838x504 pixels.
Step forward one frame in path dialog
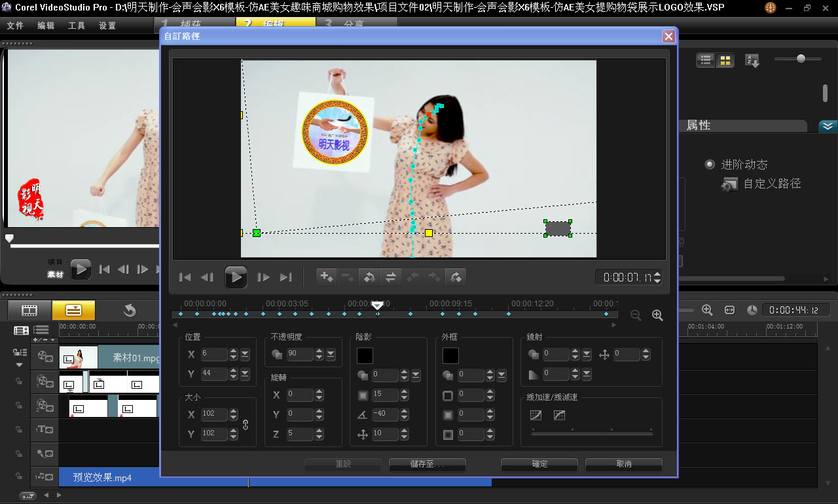263,277
